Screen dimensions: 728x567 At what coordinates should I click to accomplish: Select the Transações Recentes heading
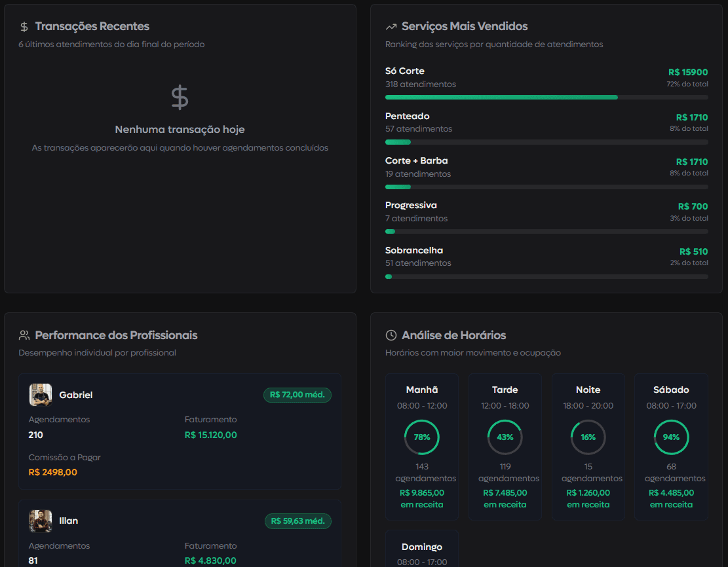point(92,26)
